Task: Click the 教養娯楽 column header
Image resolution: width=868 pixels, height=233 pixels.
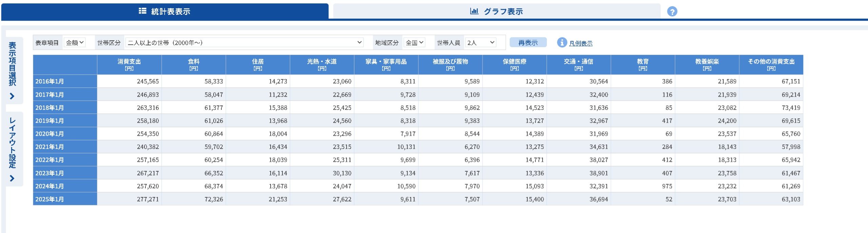Action: [x=707, y=64]
